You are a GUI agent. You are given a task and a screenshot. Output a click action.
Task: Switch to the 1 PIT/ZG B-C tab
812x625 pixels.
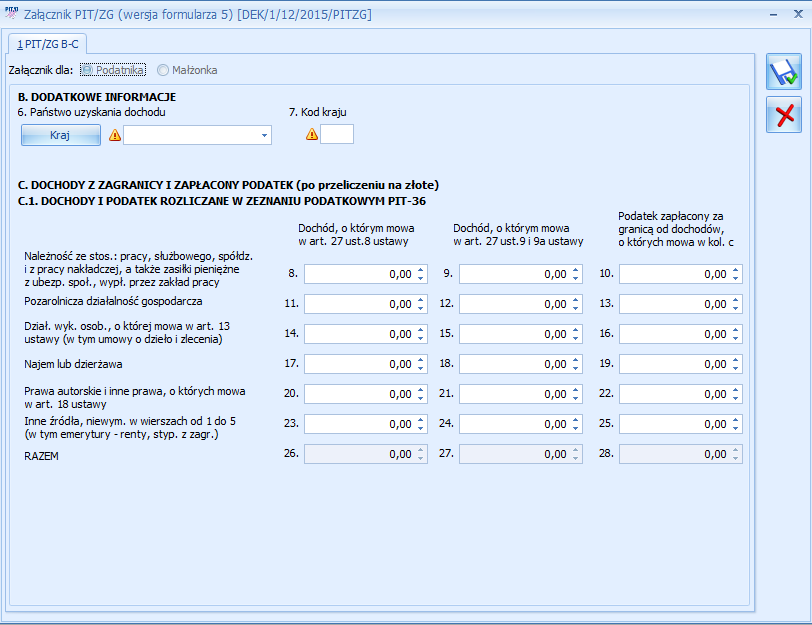(x=48, y=44)
